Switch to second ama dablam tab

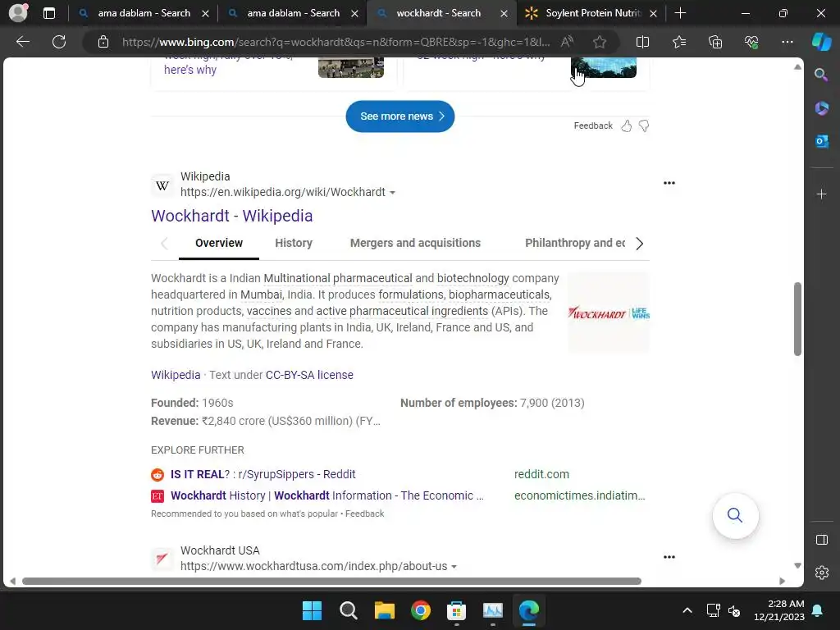[293, 13]
